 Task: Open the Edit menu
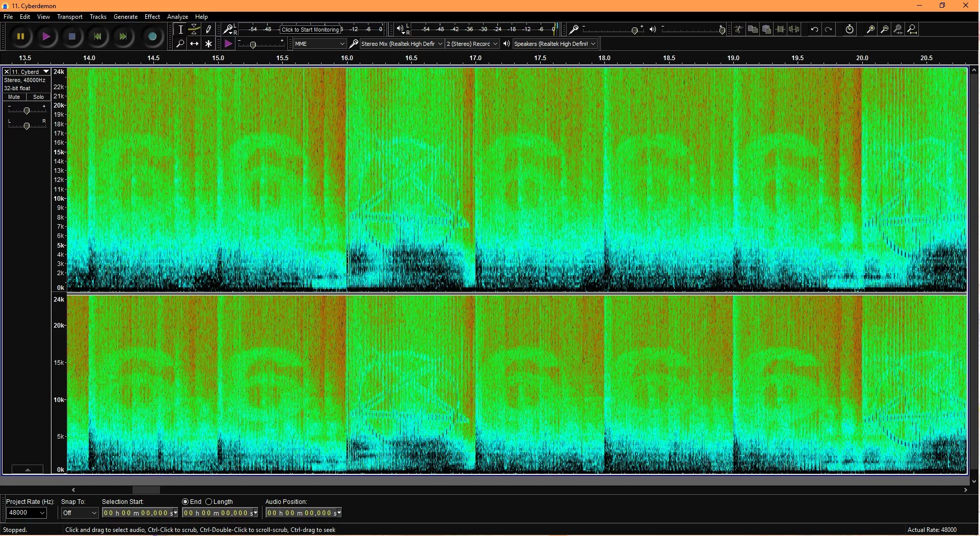coord(25,17)
